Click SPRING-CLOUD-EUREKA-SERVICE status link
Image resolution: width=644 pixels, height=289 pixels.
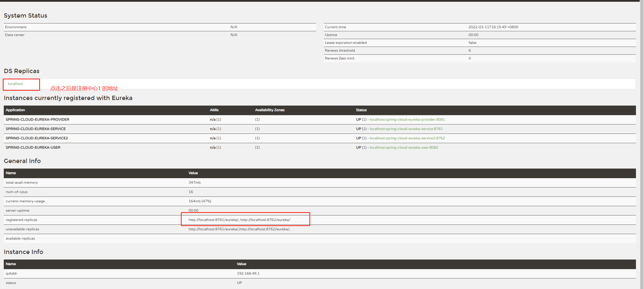coord(406,129)
